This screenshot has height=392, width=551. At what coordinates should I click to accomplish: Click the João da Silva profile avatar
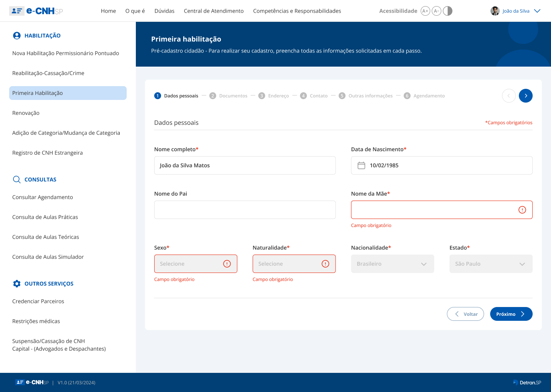495,11
